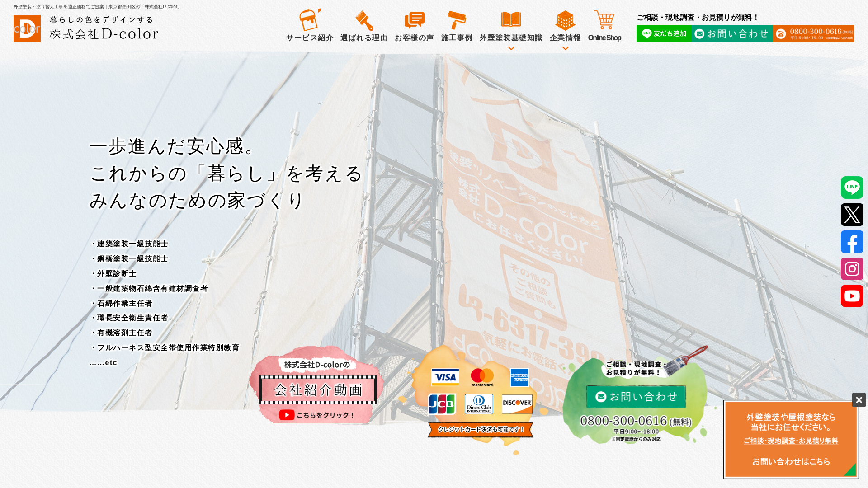Click header お問い合わせ green button
This screenshot has width=868, height=488.
tap(731, 34)
